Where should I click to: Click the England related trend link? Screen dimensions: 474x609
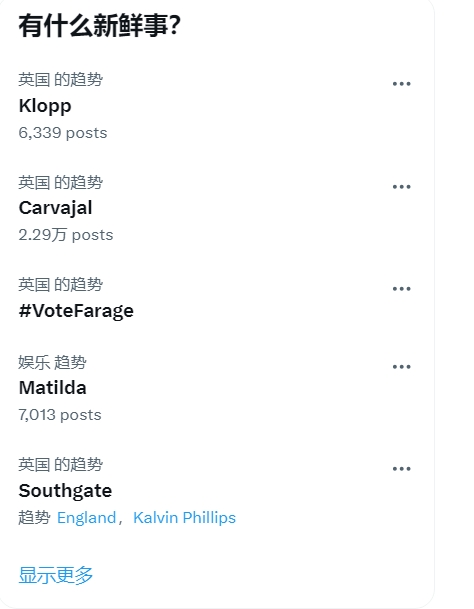click(x=86, y=518)
